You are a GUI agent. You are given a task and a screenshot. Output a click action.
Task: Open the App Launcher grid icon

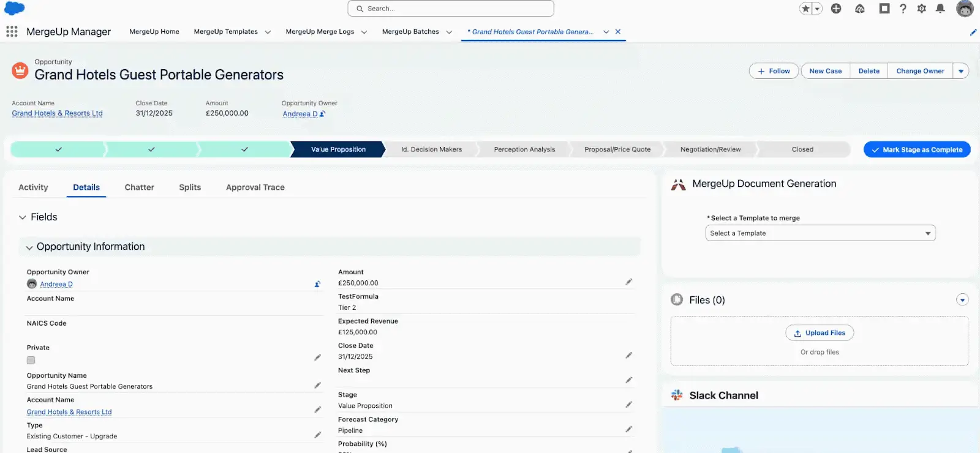(x=12, y=32)
